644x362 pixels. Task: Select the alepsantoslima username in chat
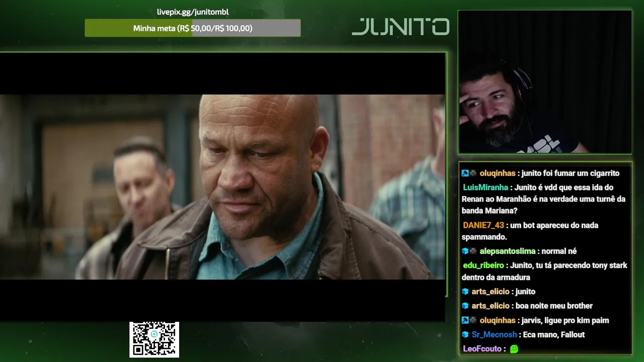pos(508,251)
